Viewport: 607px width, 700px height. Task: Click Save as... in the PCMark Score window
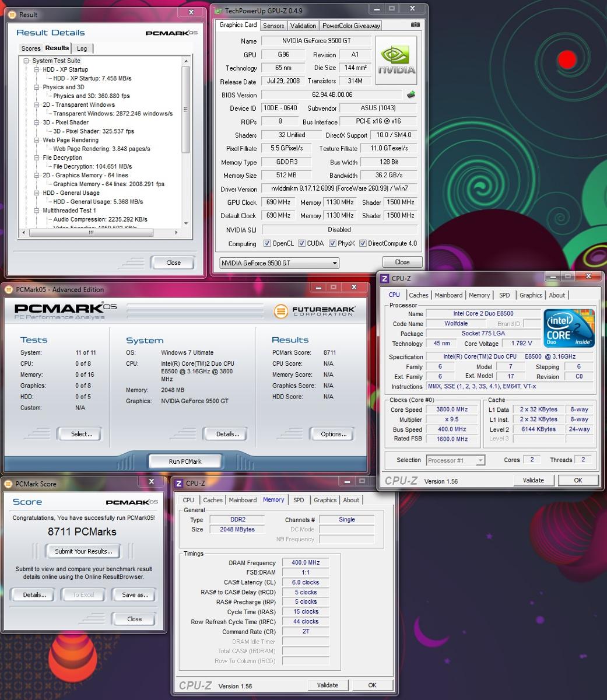(x=135, y=595)
